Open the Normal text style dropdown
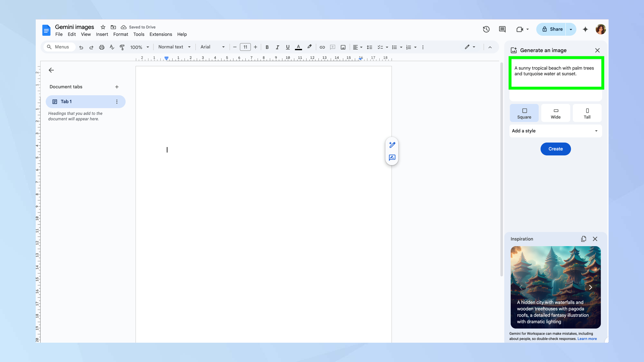The image size is (644, 362). pos(174,47)
